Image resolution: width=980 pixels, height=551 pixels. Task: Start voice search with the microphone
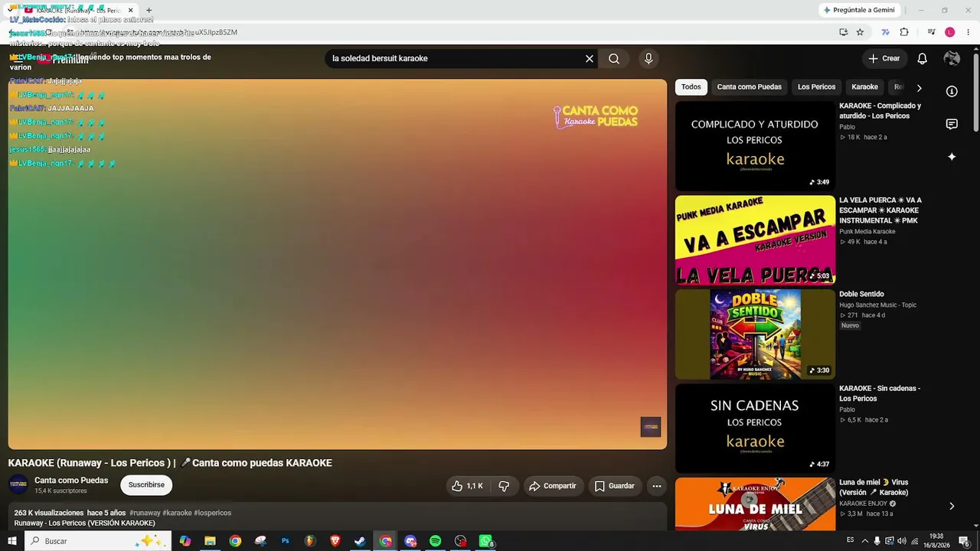pos(648,59)
